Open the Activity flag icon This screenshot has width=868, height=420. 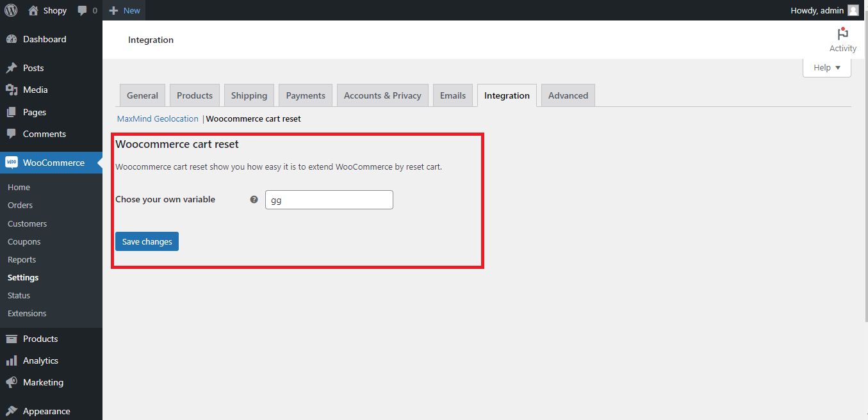843,34
